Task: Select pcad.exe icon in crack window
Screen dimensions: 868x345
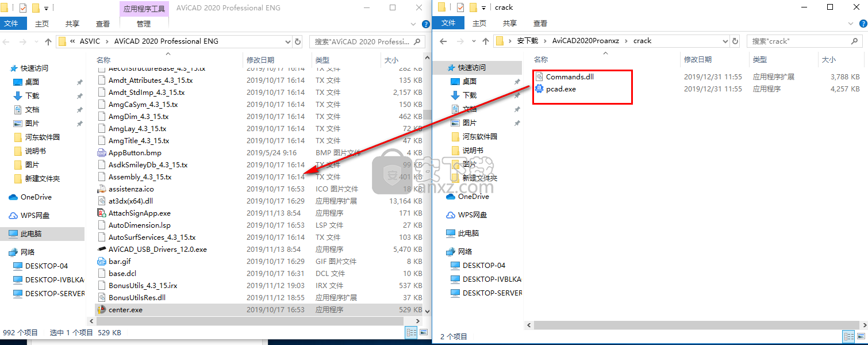Action: point(539,89)
